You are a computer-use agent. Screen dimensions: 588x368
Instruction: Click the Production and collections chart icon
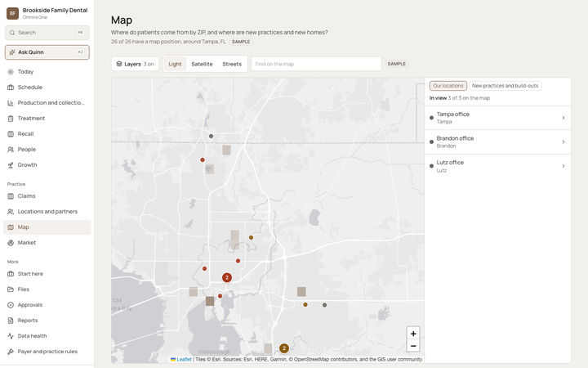[11, 103]
